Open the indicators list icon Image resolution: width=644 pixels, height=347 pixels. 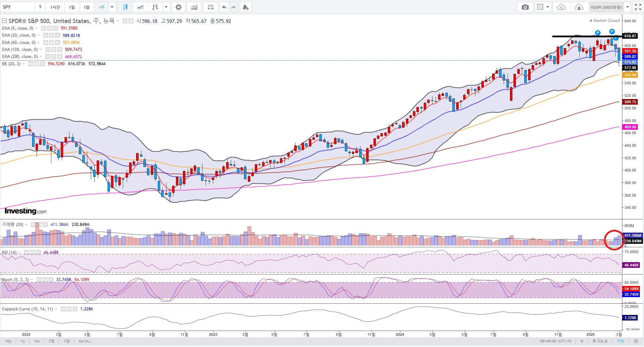[x=194, y=7]
